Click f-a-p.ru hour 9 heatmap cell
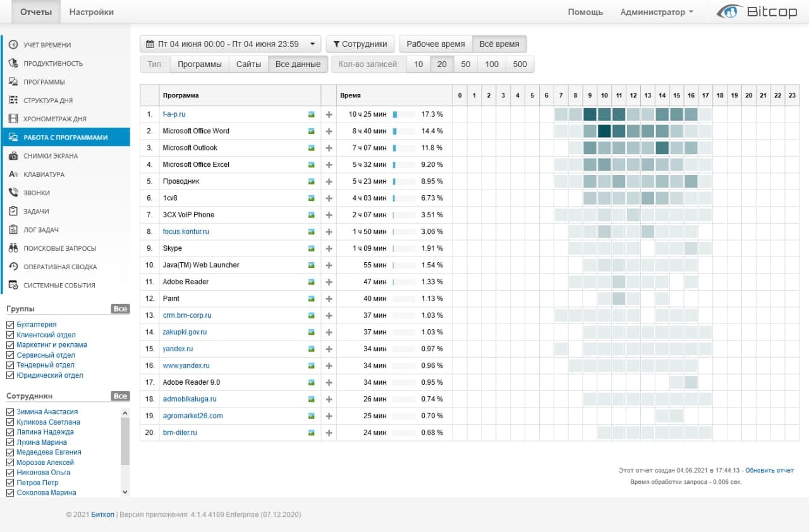 (590, 114)
